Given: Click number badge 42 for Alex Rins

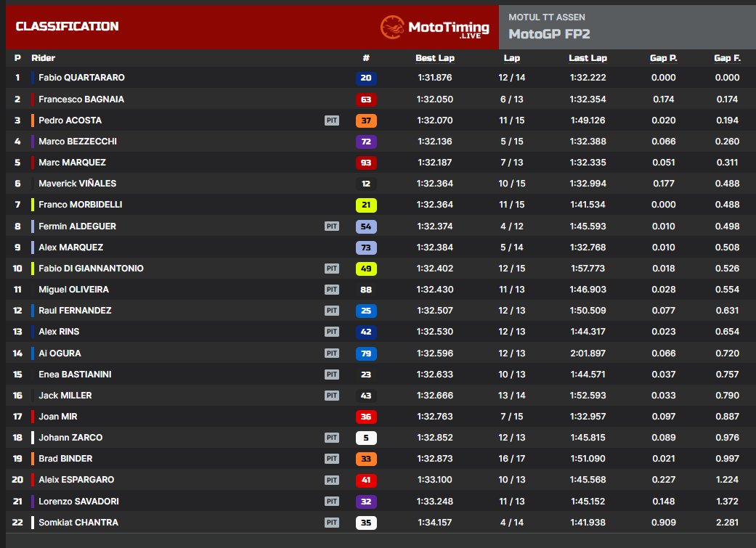Looking at the screenshot, I should pyautogui.click(x=366, y=332).
